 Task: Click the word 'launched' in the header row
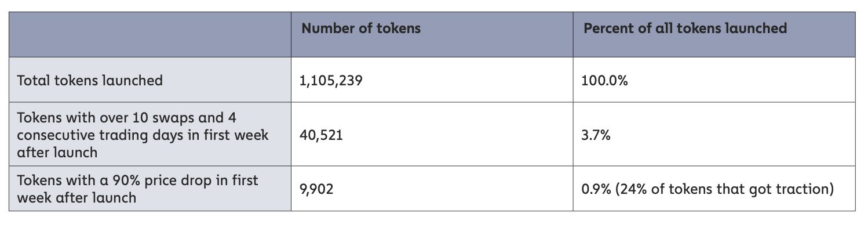click(760, 28)
